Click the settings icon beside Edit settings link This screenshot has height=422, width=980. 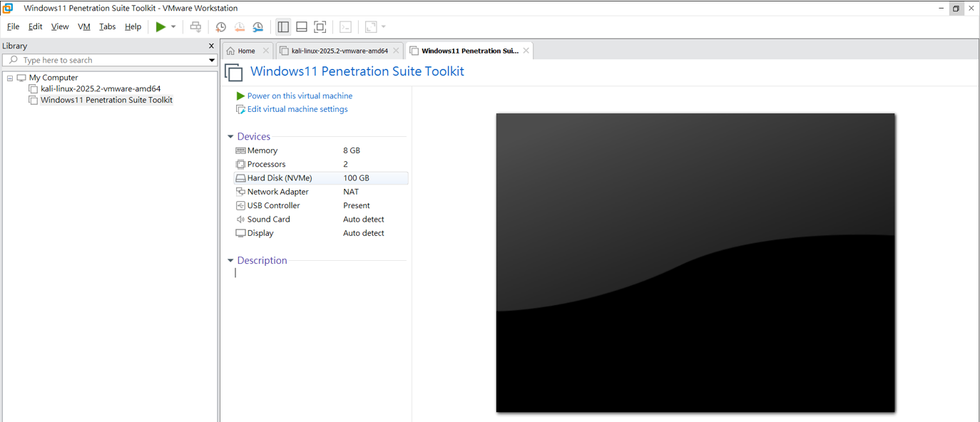(x=240, y=109)
